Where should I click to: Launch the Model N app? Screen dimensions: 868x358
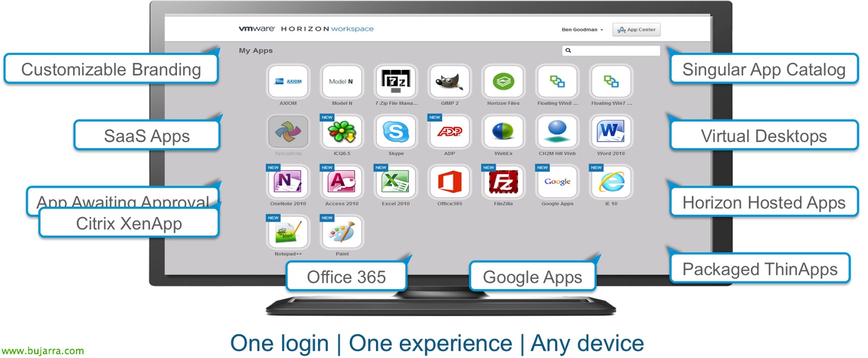(x=342, y=81)
